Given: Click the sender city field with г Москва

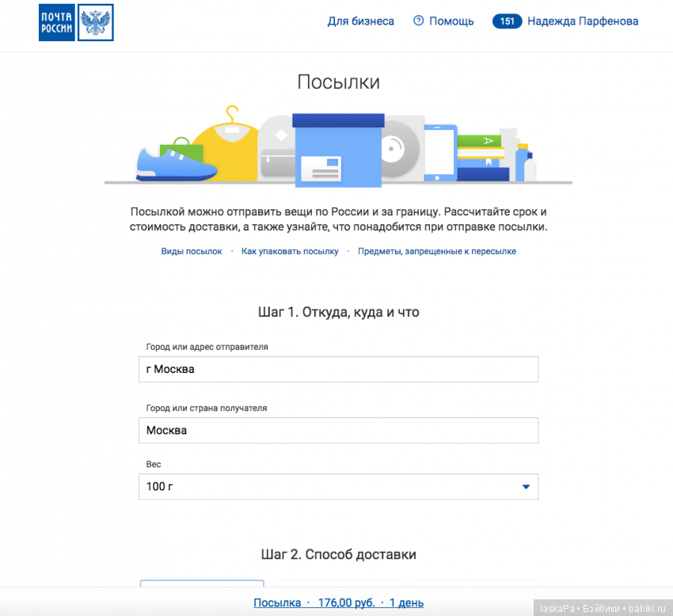Looking at the screenshot, I should tap(338, 369).
